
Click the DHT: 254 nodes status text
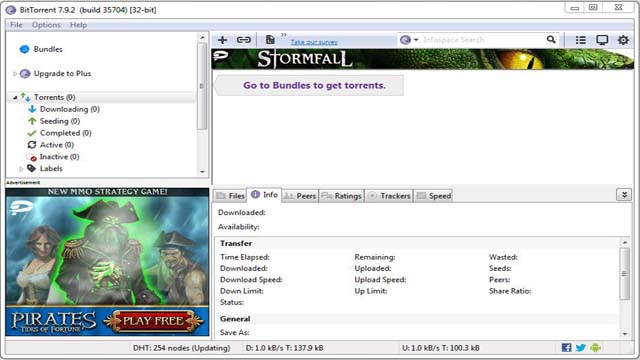pos(182,348)
